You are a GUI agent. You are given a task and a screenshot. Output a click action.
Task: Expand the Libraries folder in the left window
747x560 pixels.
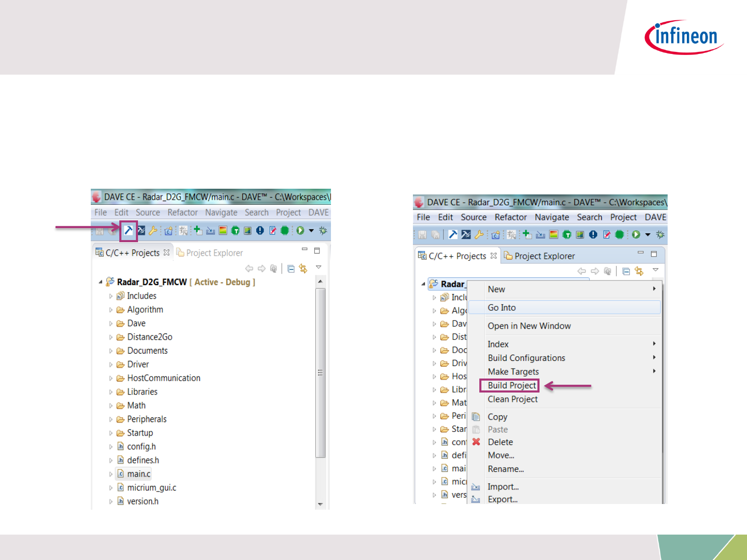(x=110, y=392)
